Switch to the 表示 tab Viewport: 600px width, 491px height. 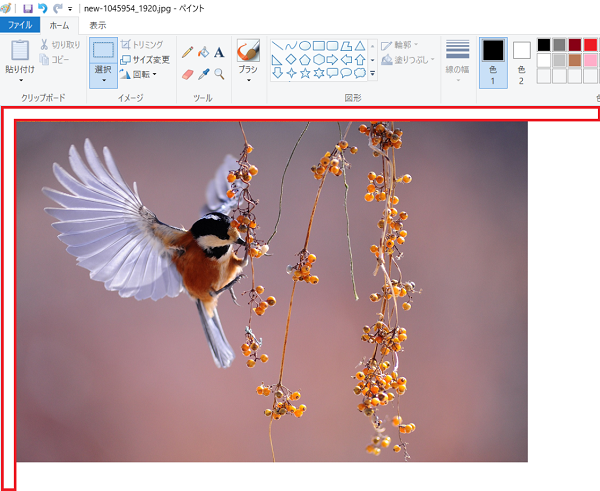click(98, 25)
